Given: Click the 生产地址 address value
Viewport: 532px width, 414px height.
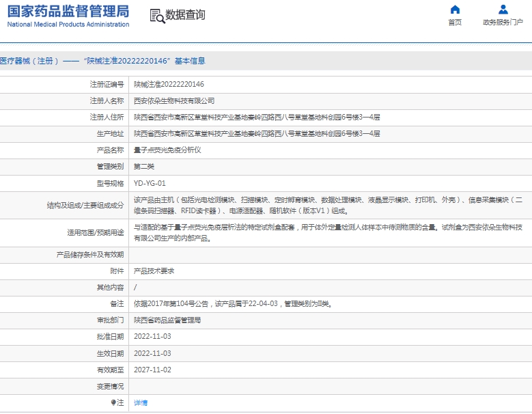Looking at the screenshot, I should pyautogui.click(x=257, y=133).
